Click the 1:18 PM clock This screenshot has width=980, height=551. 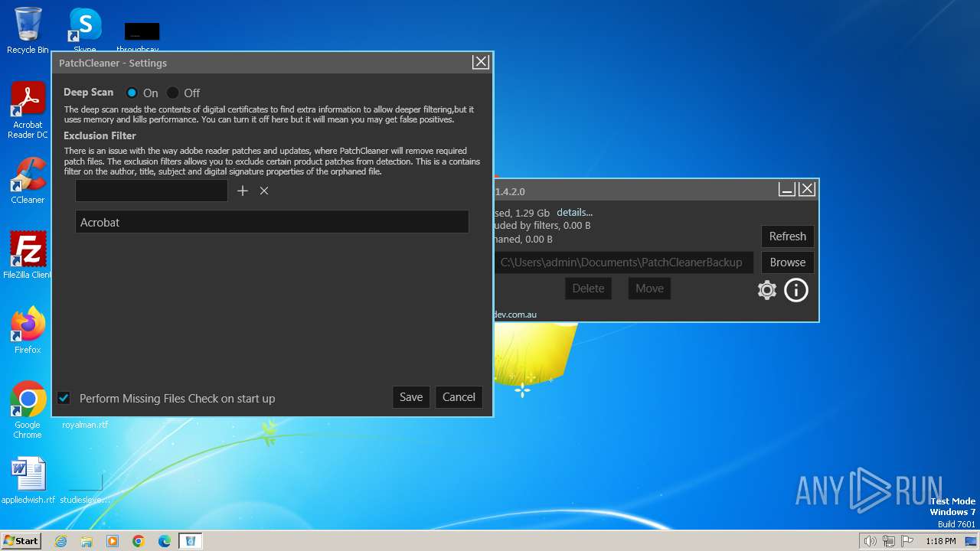(x=940, y=541)
